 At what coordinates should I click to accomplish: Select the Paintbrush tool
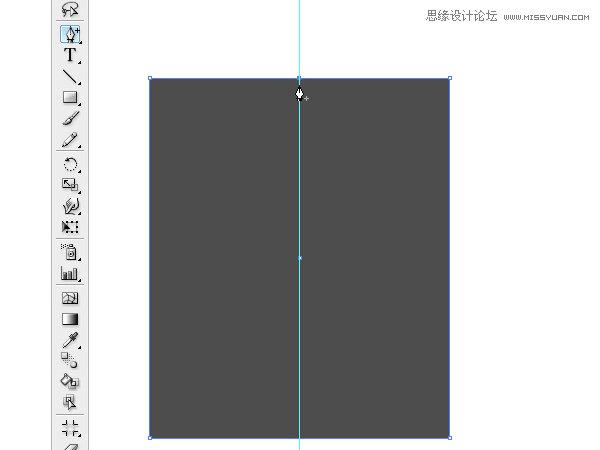(70, 119)
